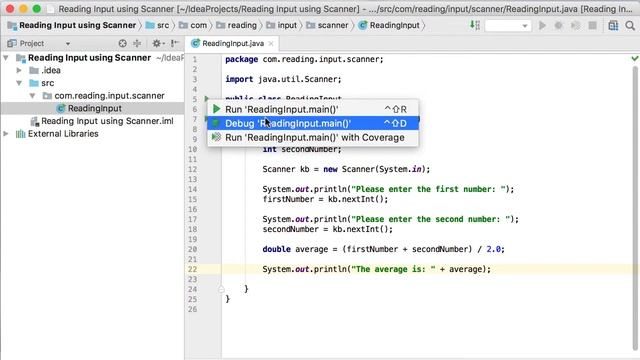The width and height of the screenshot is (640, 360).
Task: Click reading breadcrumb in navigation bar
Action: [x=242, y=25]
